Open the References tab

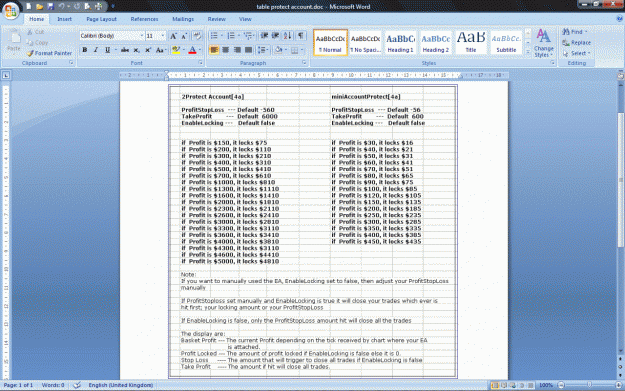tap(144, 19)
